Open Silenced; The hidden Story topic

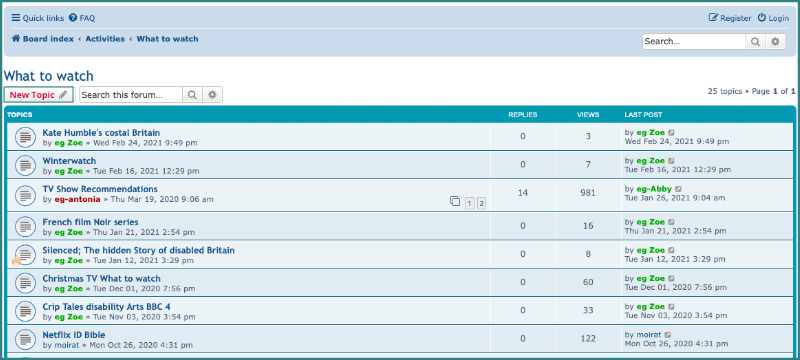(138, 250)
